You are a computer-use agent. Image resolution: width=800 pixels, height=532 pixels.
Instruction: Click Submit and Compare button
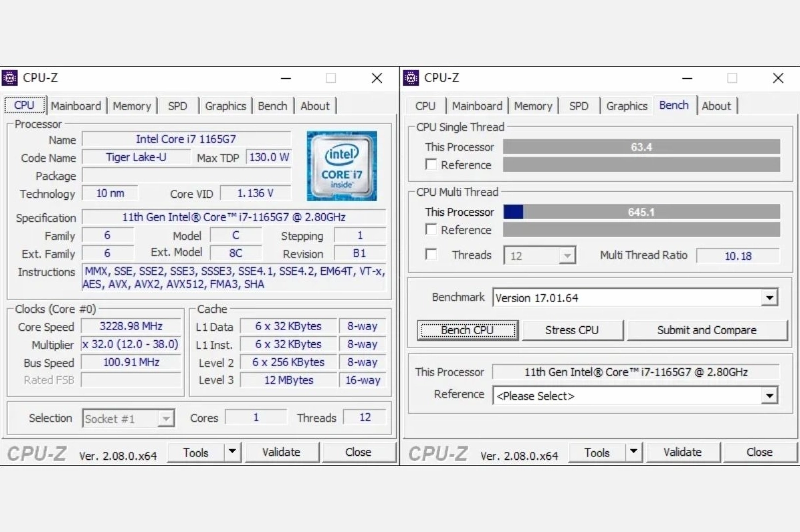707,330
